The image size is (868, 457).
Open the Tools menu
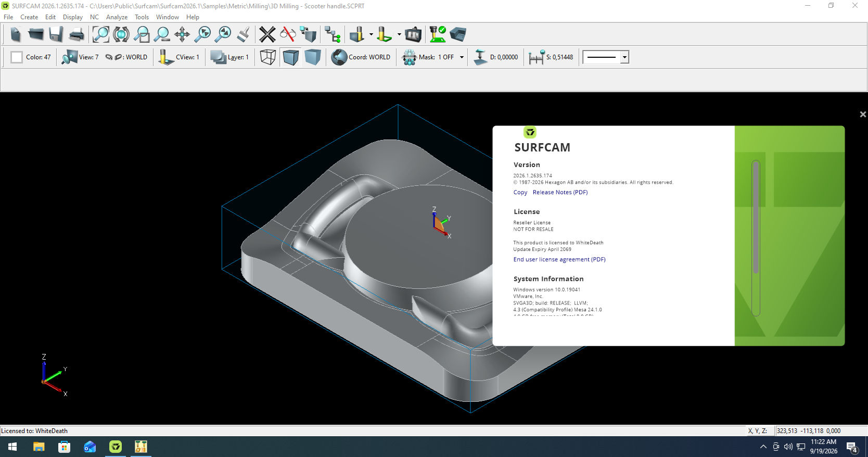142,17
